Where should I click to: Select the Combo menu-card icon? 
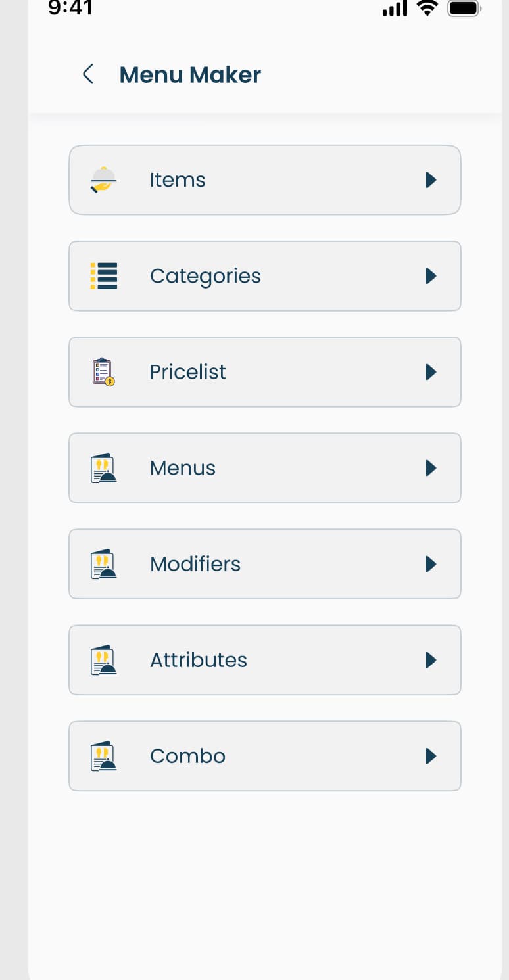coord(103,756)
